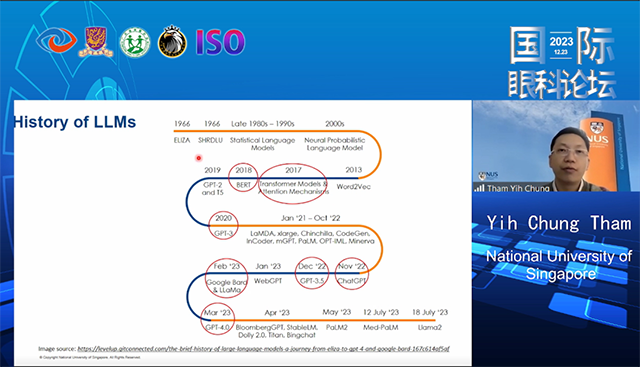Viewport: 640px width, 367px height.
Task: Open the levelup.gitconnected.com image source link
Action: tap(263, 349)
